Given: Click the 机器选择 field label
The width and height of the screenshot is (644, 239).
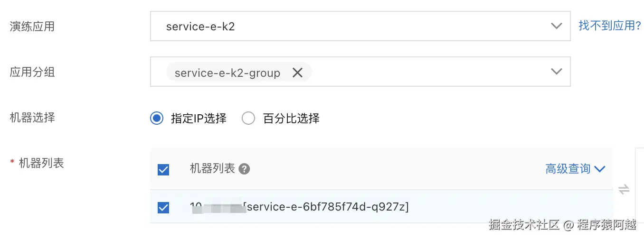Looking at the screenshot, I should (x=32, y=117).
